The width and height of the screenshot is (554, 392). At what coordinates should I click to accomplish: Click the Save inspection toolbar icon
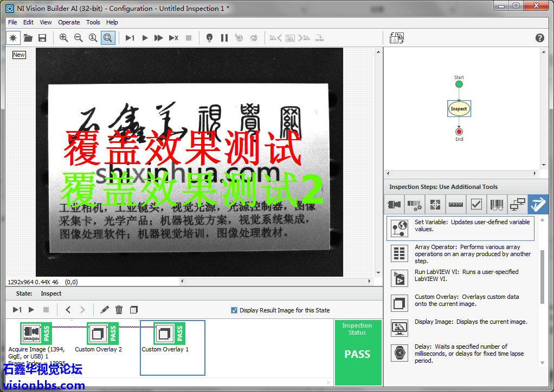click(43, 38)
